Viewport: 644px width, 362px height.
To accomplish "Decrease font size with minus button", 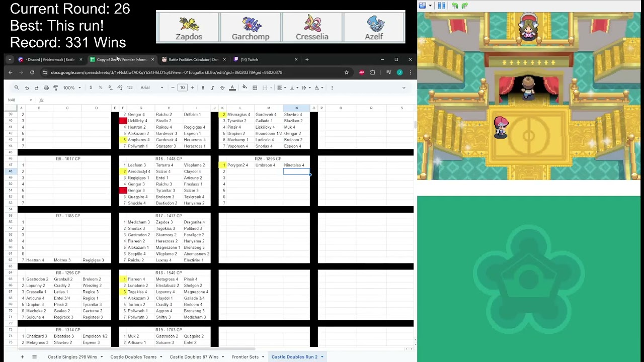I will click(173, 87).
